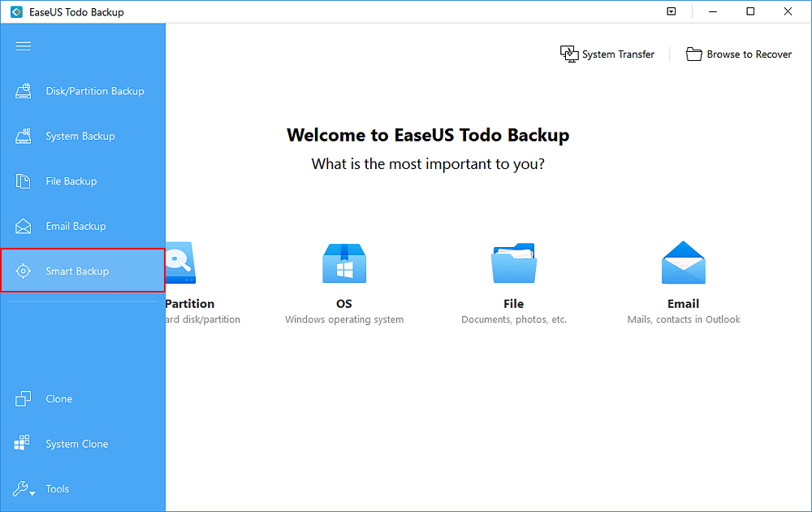812x512 pixels.
Task: Click the Disk/Partition Backup drive icon
Action: click(23, 91)
